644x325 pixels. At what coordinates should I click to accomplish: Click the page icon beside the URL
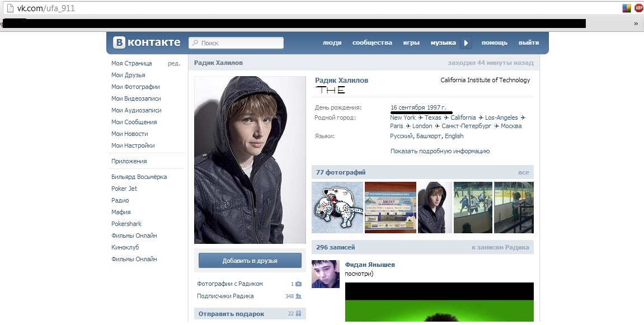[10, 8]
